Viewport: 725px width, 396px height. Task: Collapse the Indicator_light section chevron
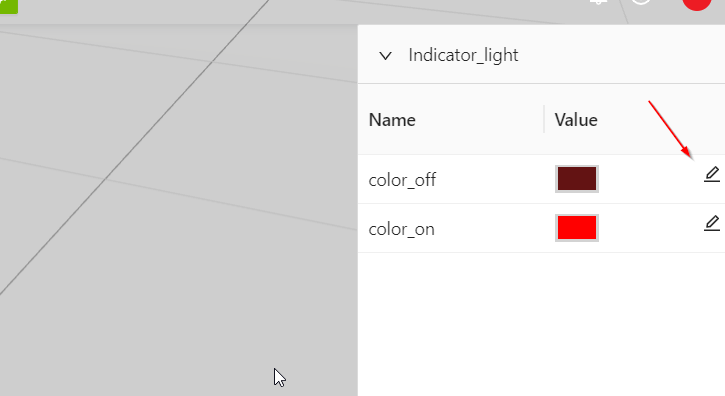tap(385, 56)
